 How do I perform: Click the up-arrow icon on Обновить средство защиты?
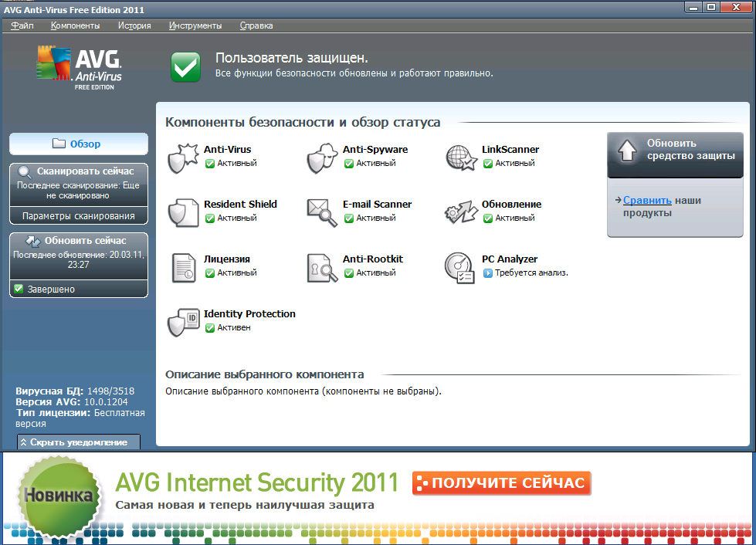click(x=627, y=150)
